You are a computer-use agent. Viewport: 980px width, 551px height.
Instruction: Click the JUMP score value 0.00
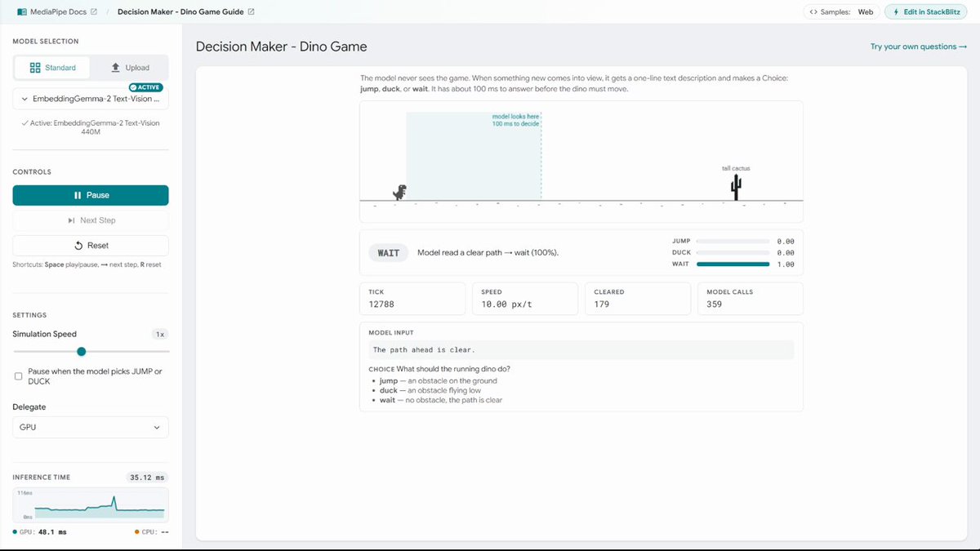point(786,242)
